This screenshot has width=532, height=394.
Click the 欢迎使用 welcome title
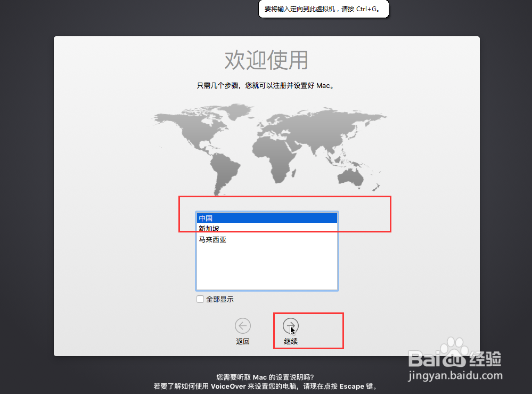tap(265, 61)
